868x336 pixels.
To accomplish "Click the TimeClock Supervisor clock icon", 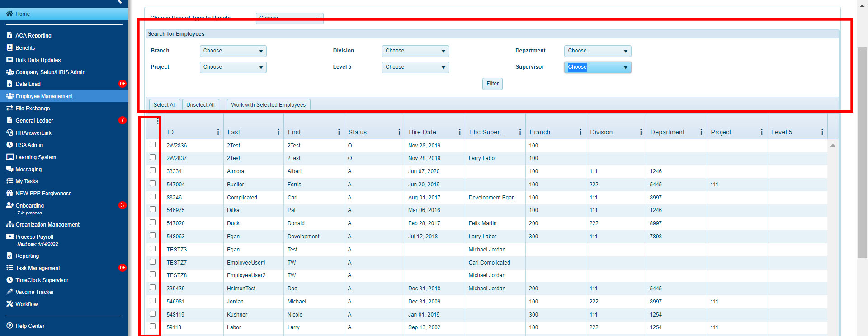I will coord(9,280).
